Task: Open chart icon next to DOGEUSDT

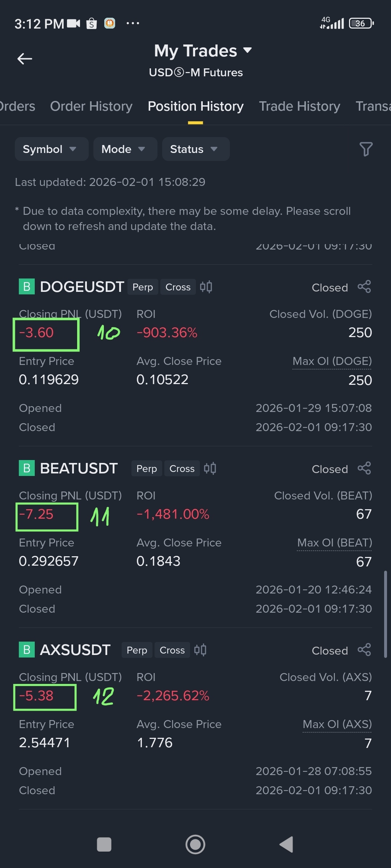Action: point(206,287)
